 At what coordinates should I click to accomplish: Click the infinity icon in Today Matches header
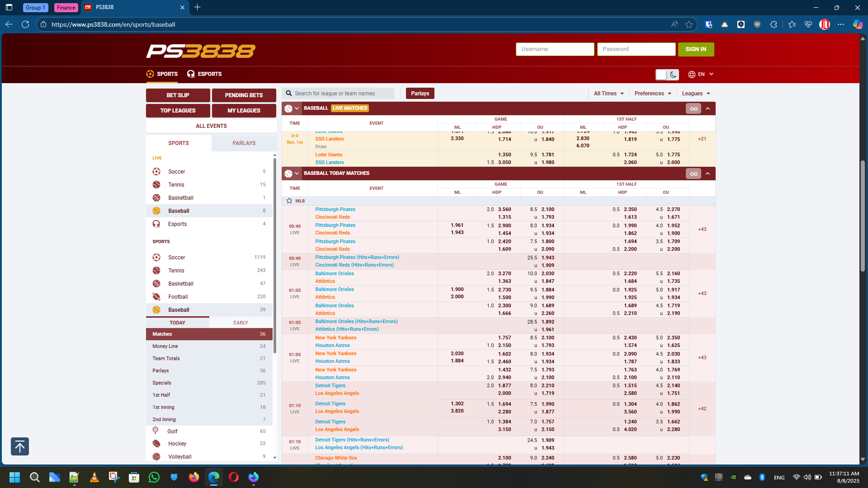point(693,174)
